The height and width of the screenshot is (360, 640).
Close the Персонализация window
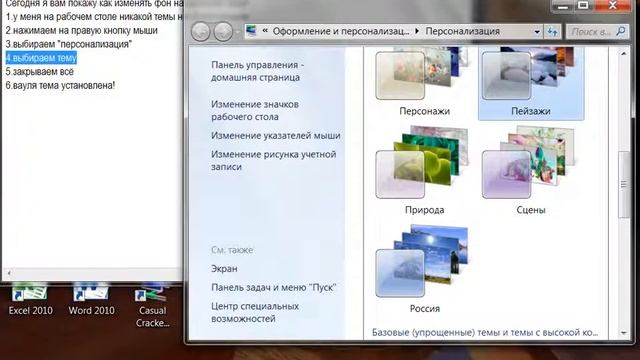tap(613, 6)
